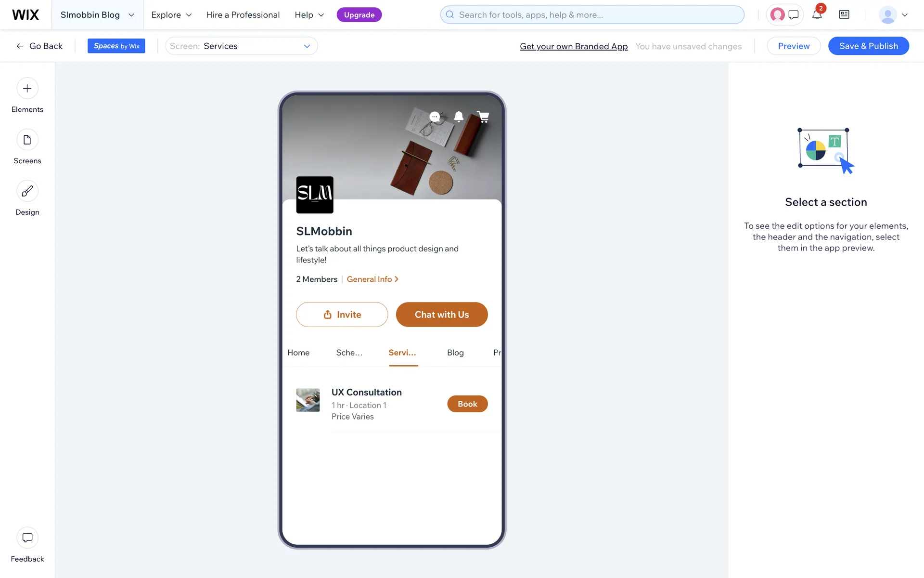
Task: Click the search tools input field
Action: pos(592,15)
